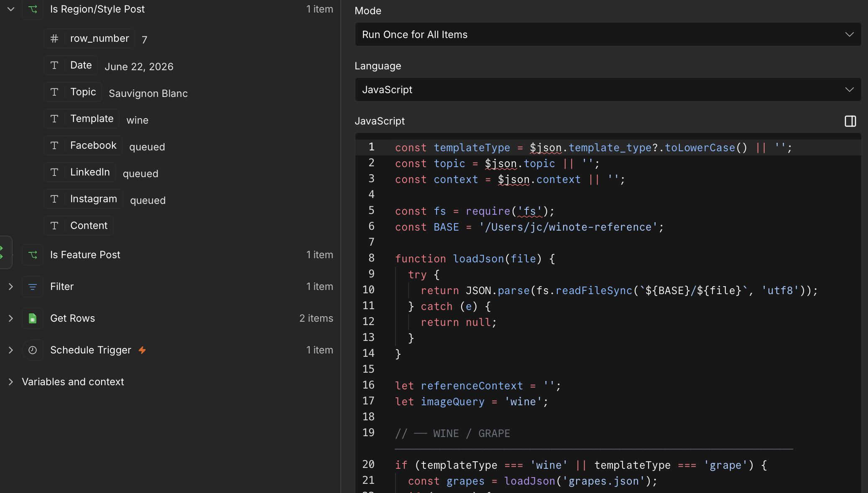
Task: Open the code editor panel layout icon
Action: (850, 121)
